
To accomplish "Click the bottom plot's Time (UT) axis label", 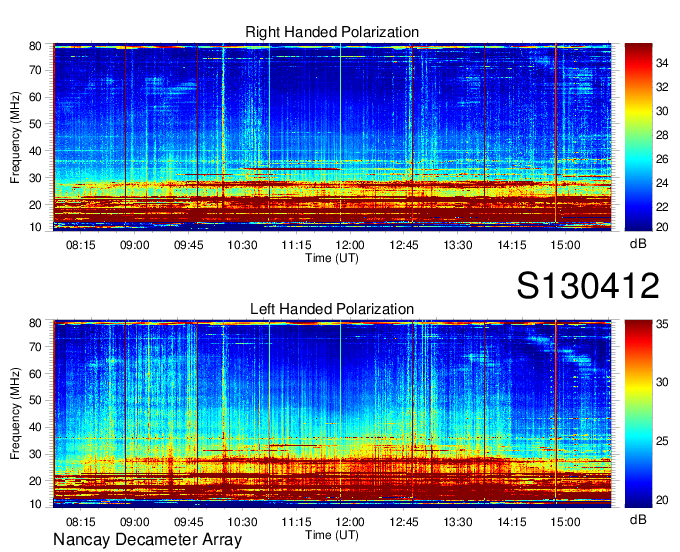I will (x=332, y=535).
